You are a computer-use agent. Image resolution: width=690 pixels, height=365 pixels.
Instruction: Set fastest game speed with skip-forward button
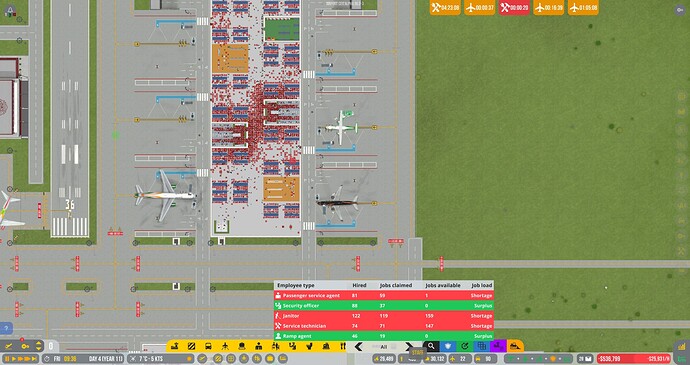pyautogui.click(x=34, y=358)
